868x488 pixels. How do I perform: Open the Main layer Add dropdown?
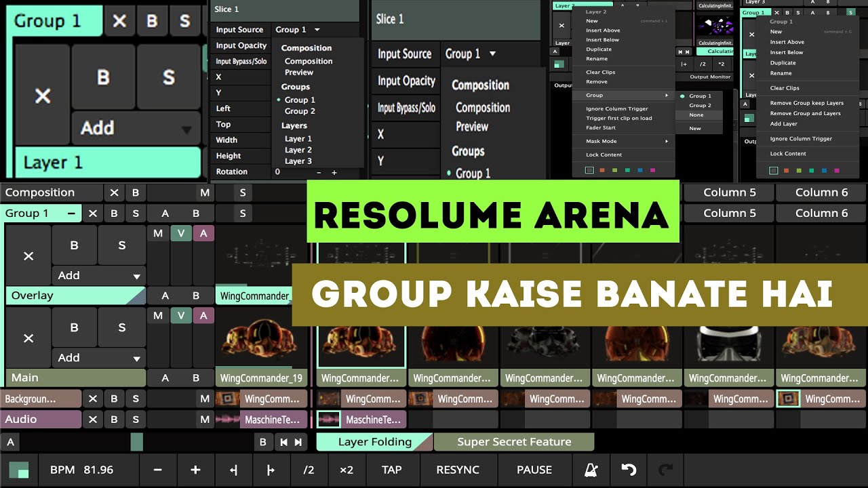coord(99,358)
